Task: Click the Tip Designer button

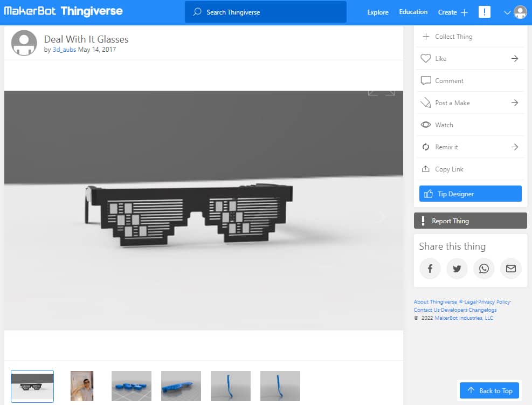Action: [470, 194]
